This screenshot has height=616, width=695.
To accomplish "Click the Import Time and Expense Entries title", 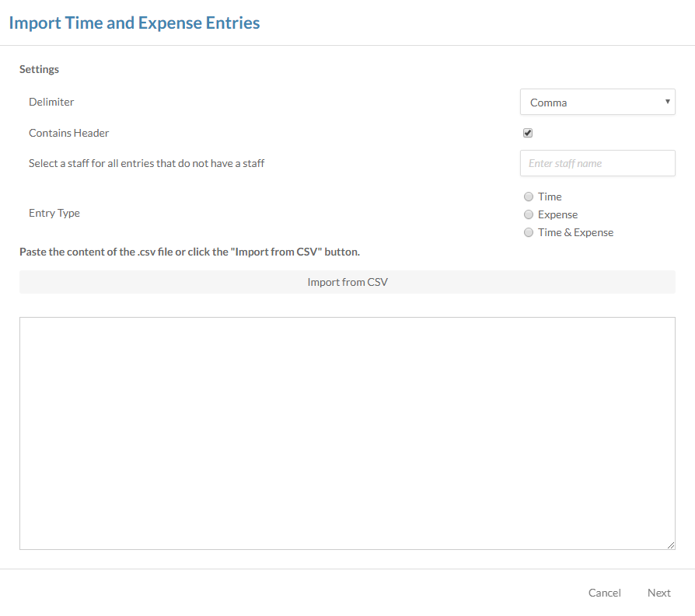I will pyautogui.click(x=134, y=23).
